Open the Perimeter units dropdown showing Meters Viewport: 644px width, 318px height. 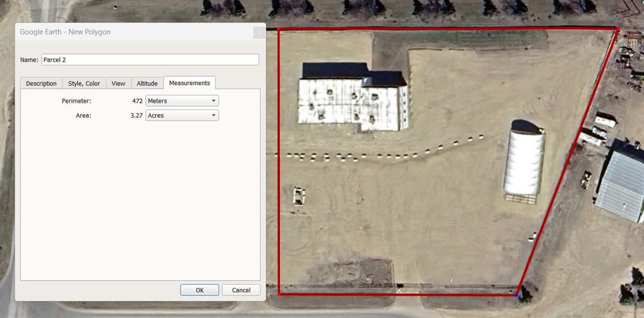pyautogui.click(x=182, y=101)
